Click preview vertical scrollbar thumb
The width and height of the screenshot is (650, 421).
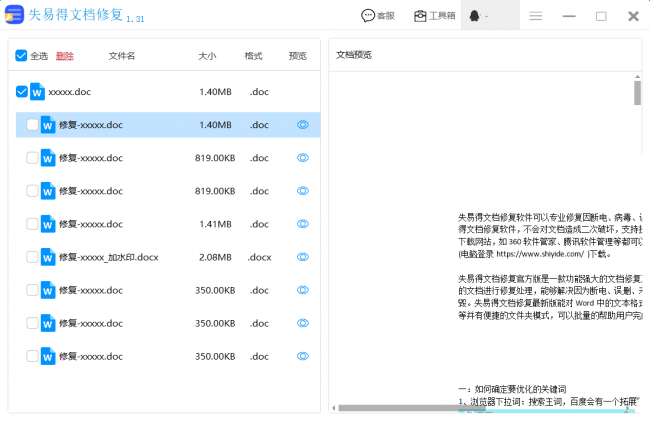[637, 93]
